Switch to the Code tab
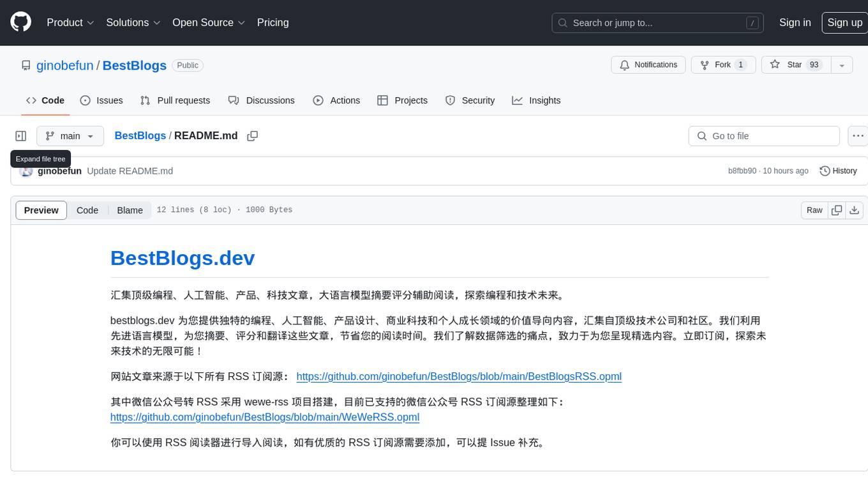Image resolution: width=868 pixels, height=488 pixels. click(45, 100)
